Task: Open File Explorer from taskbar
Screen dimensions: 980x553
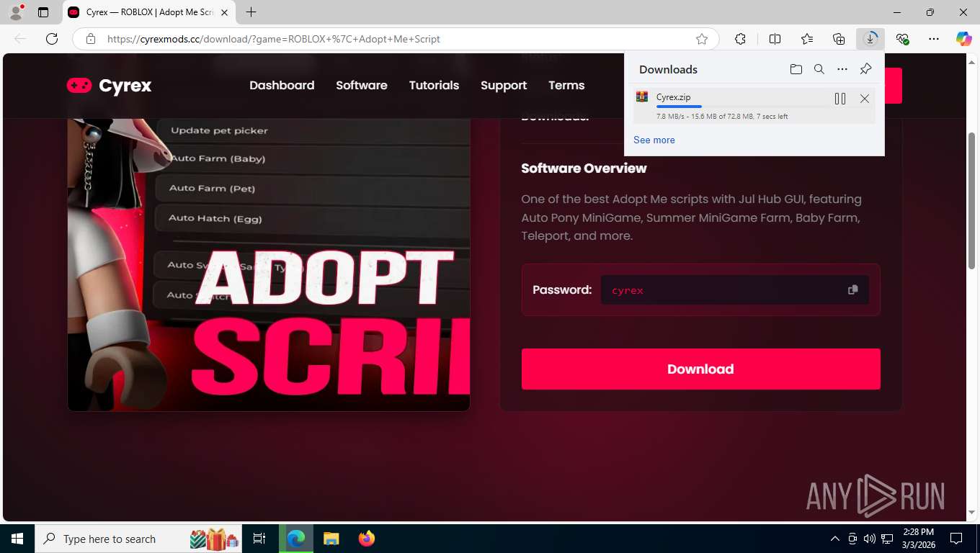Action: pyautogui.click(x=331, y=539)
